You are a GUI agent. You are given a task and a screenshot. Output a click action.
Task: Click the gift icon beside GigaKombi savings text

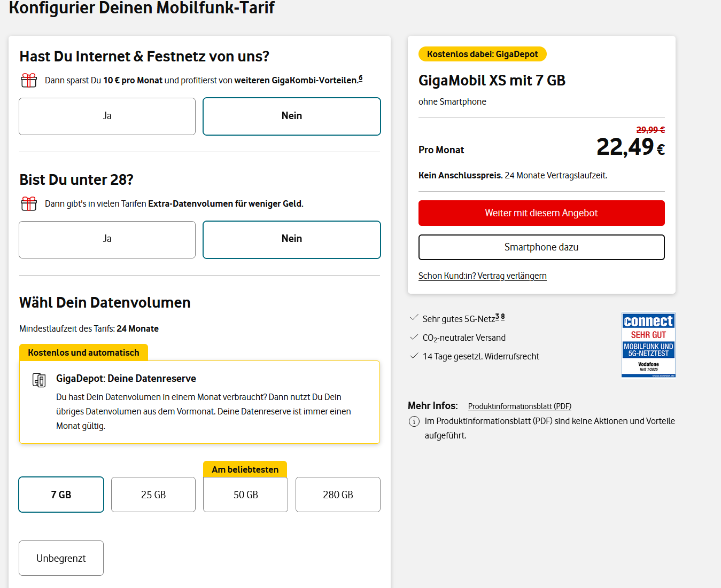point(29,80)
